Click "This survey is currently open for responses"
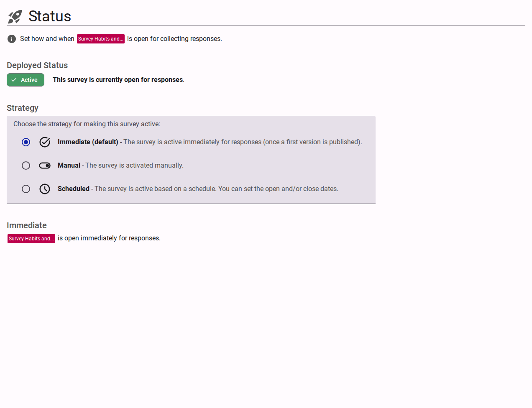This screenshot has height=408, width=532. [x=118, y=80]
